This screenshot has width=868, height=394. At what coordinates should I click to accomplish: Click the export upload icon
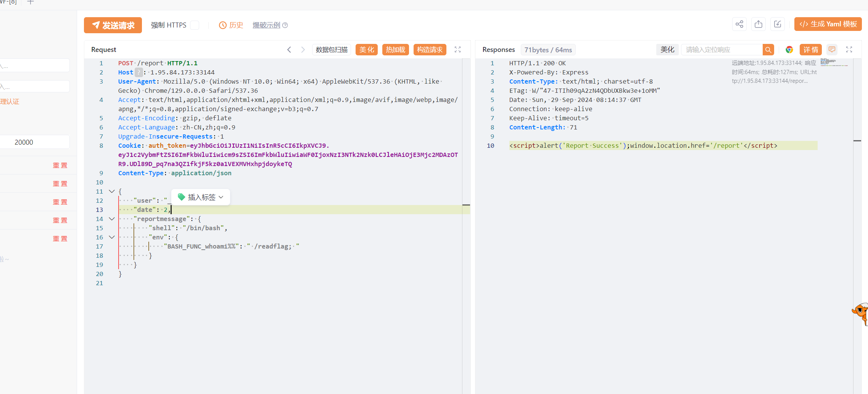[758, 24]
